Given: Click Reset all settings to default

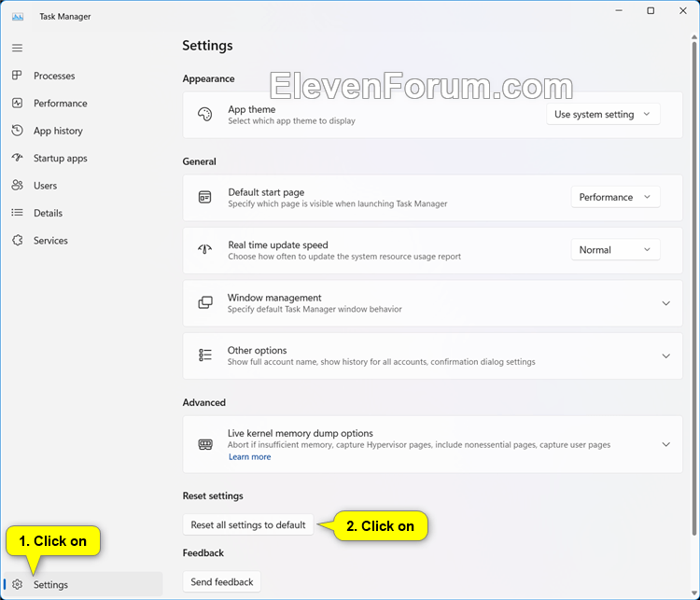Looking at the screenshot, I should click(x=247, y=525).
